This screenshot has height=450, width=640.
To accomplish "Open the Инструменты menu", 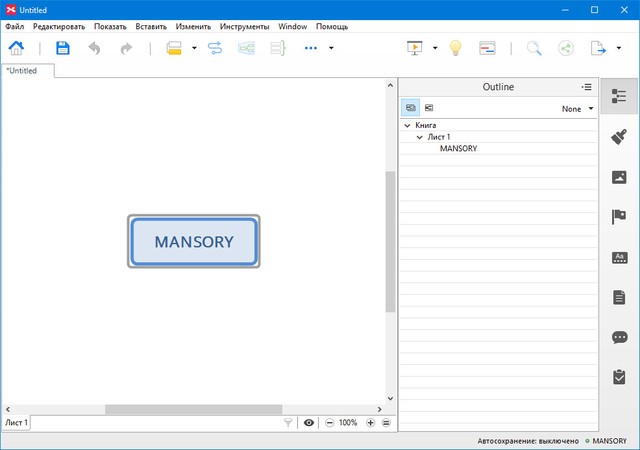I will click(246, 26).
